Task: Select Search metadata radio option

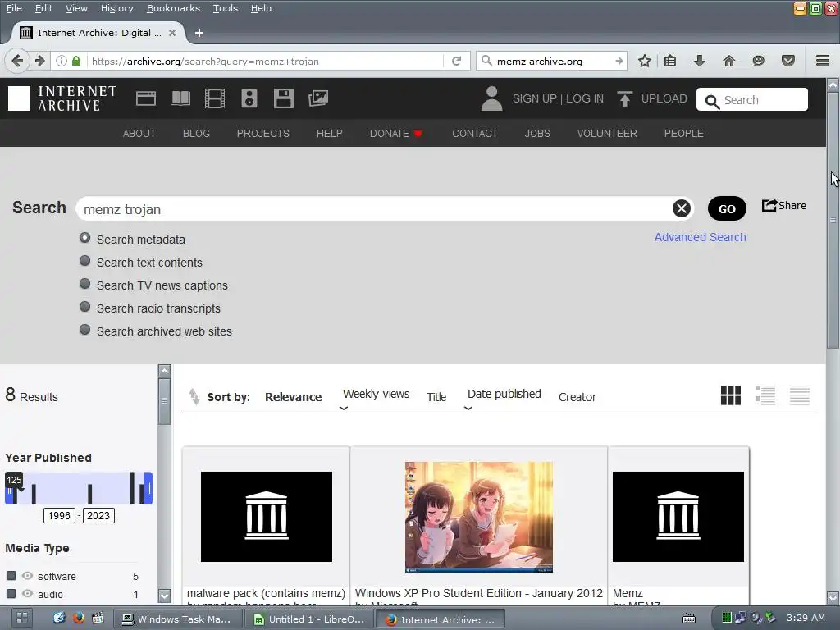Action: pos(84,238)
